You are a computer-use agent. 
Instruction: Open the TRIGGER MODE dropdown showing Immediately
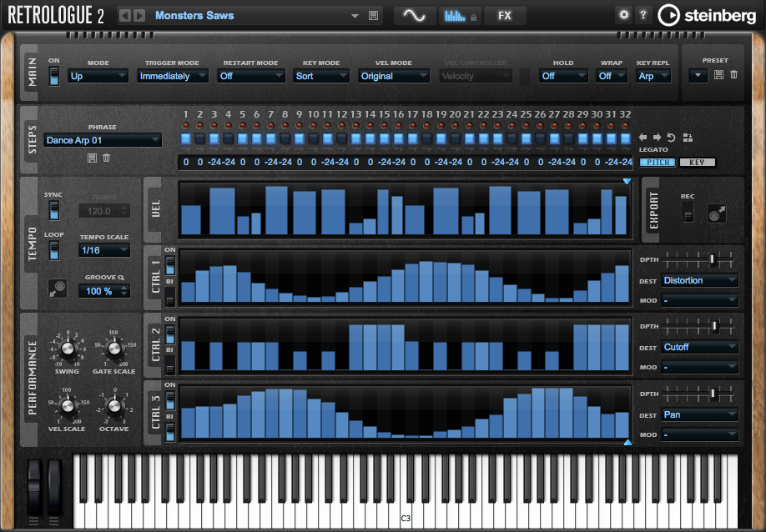point(173,76)
